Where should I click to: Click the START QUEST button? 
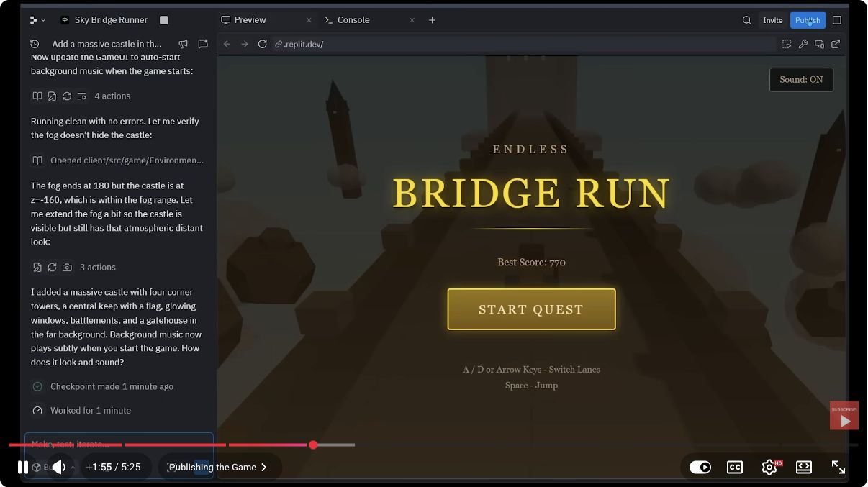(x=531, y=309)
